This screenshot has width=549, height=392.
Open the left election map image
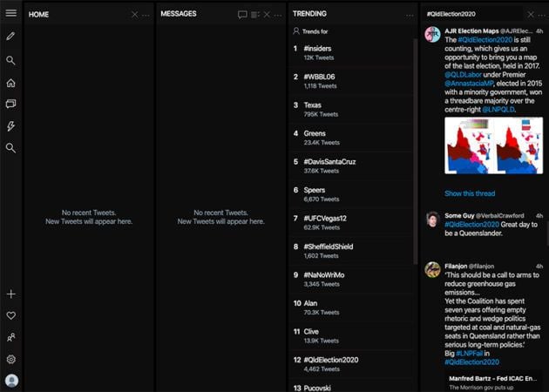(x=469, y=145)
